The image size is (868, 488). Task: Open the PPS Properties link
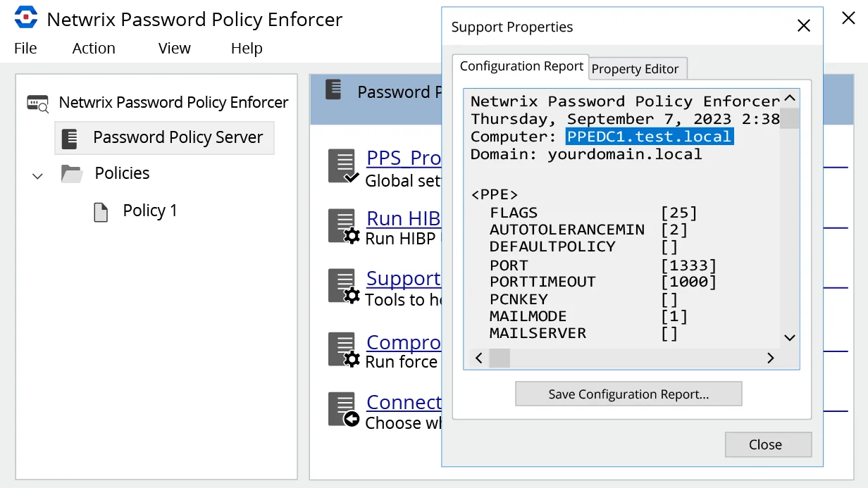point(404,158)
